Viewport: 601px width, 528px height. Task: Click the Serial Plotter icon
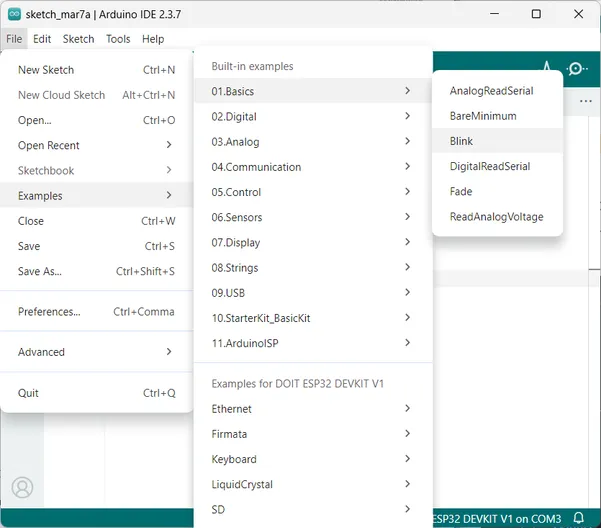[547, 66]
